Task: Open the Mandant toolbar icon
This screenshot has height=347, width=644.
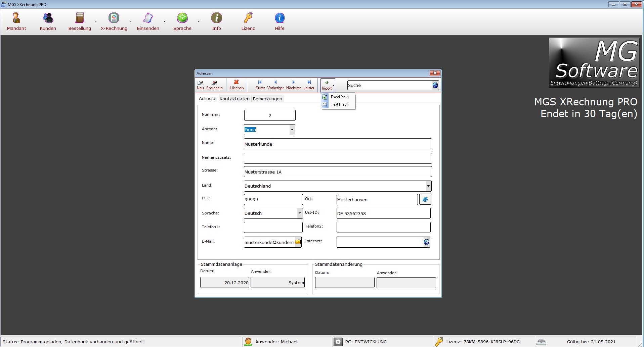Action: (x=16, y=21)
